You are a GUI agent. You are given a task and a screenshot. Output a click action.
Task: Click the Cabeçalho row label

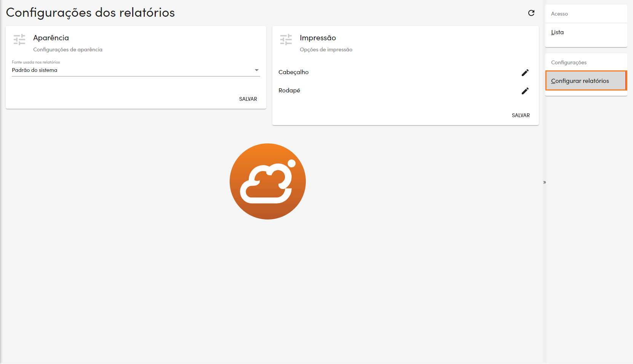click(293, 72)
